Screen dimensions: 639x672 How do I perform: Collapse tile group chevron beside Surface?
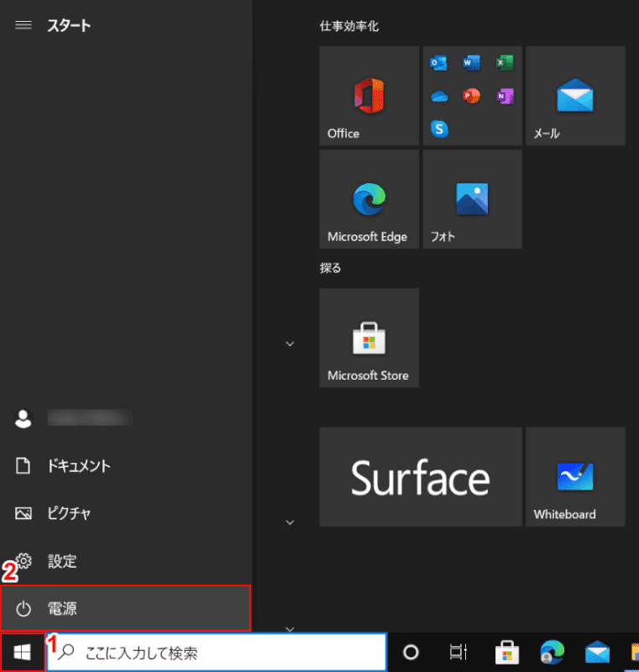tap(290, 522)
